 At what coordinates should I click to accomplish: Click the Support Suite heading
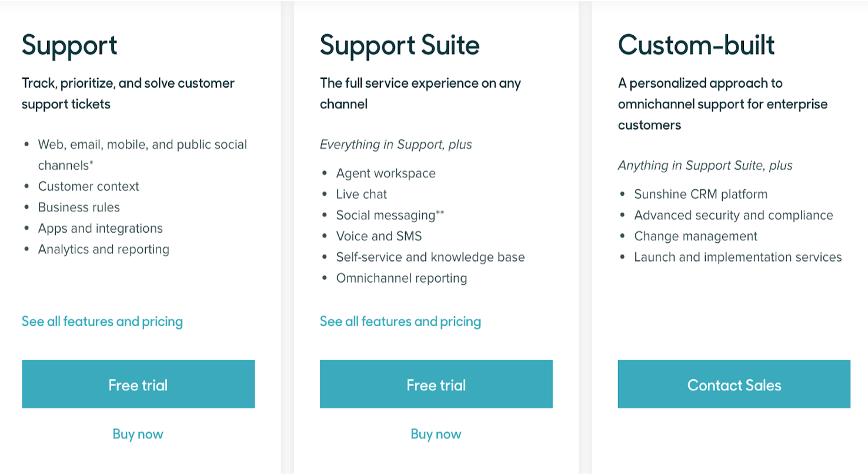pos(400,45)
